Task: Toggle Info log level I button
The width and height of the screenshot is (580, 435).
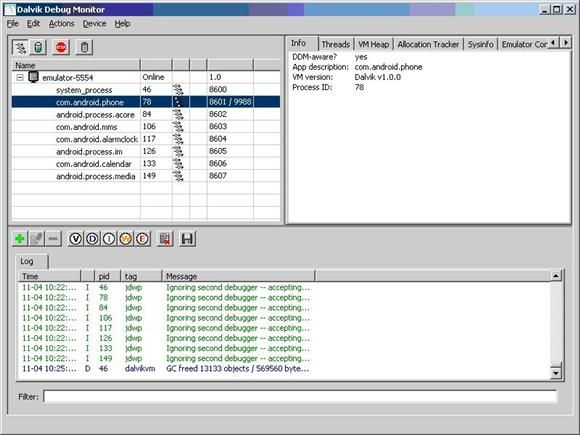Action: click(x=109, y=239)
